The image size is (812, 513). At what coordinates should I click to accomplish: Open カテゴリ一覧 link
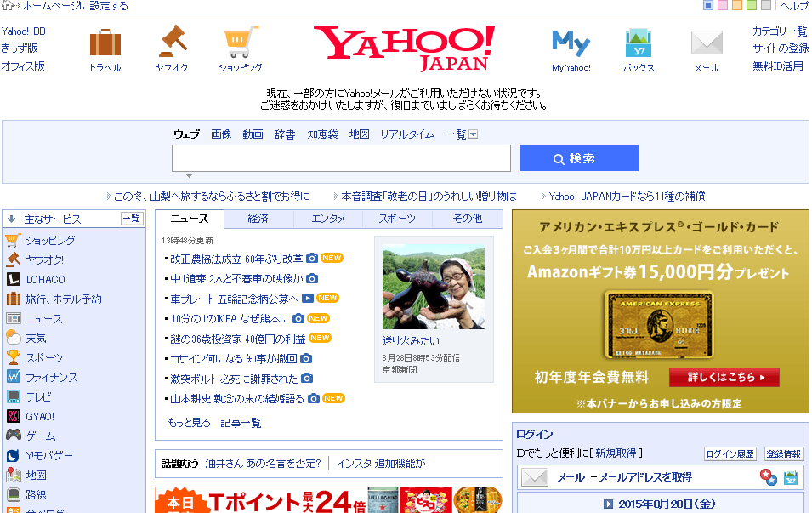click(780, 31)
